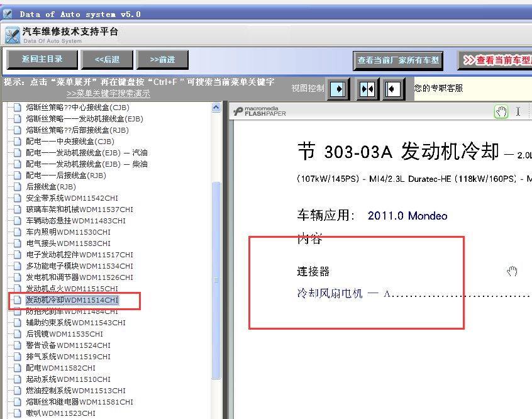The width and height of the screenshot is (532, 419).
Task: Open 车辆动态悬挂WDM11483CHI tree item
Action: 75,221
